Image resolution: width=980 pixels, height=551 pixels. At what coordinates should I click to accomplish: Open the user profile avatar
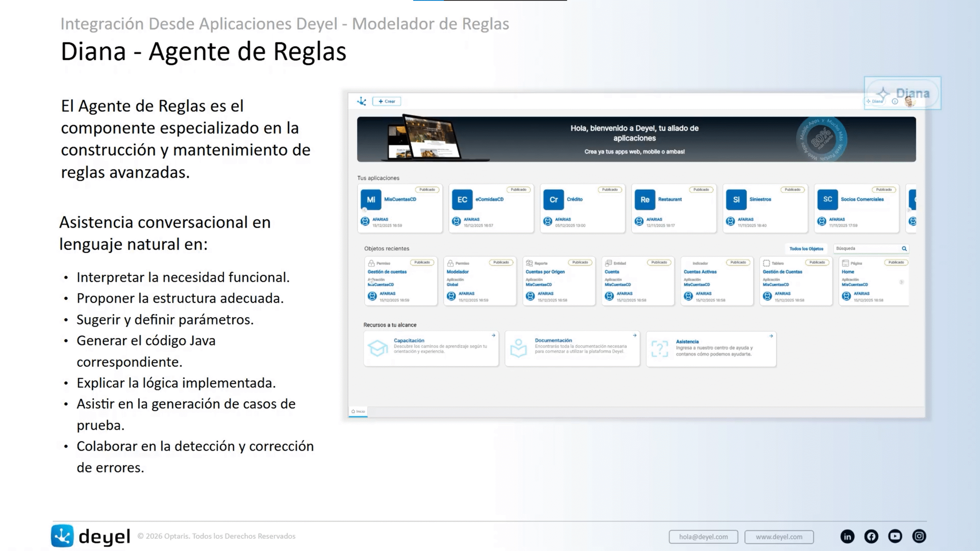point(909,101)
